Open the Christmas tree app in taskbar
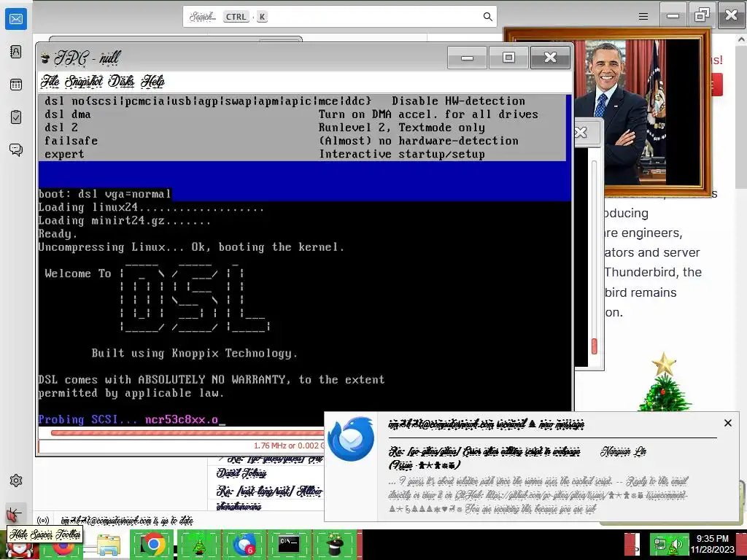The image size is (747, 560). [198, 544]
